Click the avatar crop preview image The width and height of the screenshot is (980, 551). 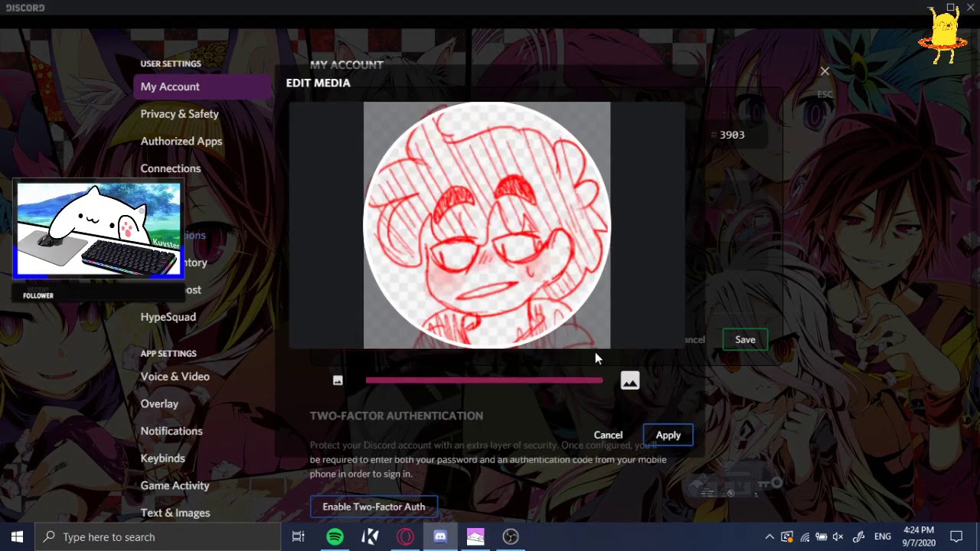[487, 225]
